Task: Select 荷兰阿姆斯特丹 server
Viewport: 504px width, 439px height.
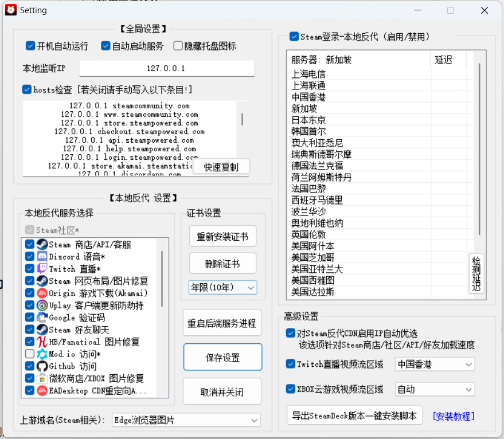Action: pos(379,177)
